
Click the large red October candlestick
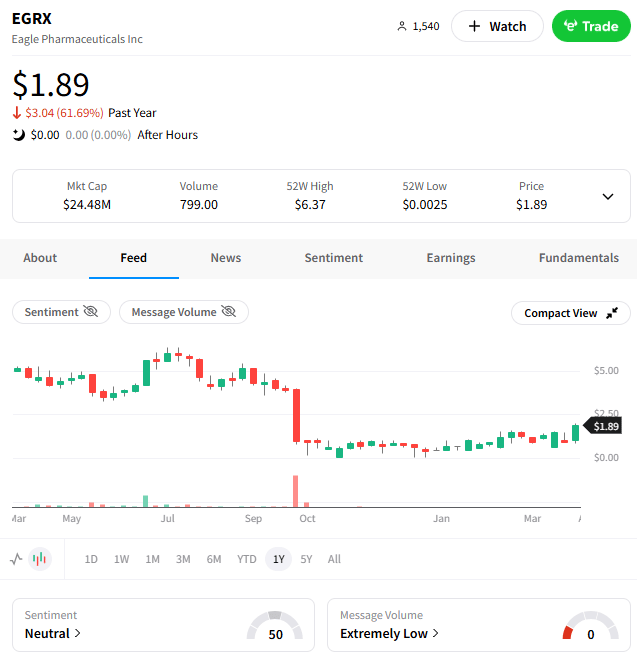296,415
